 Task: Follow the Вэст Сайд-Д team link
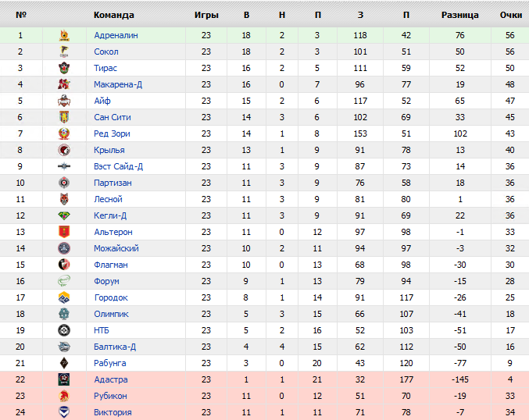[118, 166]
